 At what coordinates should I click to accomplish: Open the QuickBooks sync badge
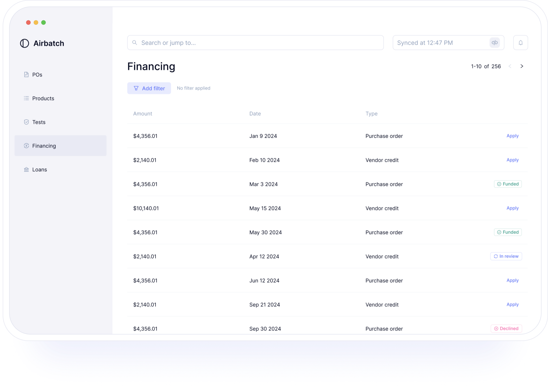(x=495, y=42)
